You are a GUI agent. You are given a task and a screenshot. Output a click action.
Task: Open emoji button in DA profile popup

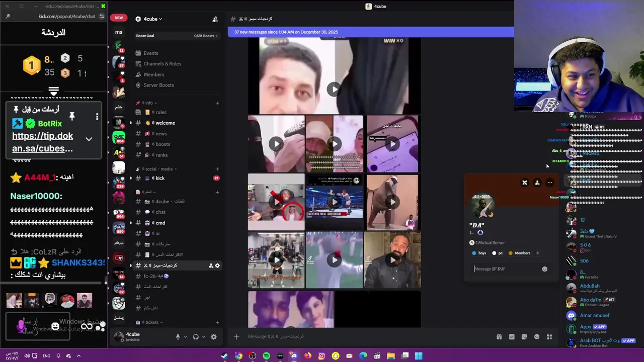click(544, 269)
